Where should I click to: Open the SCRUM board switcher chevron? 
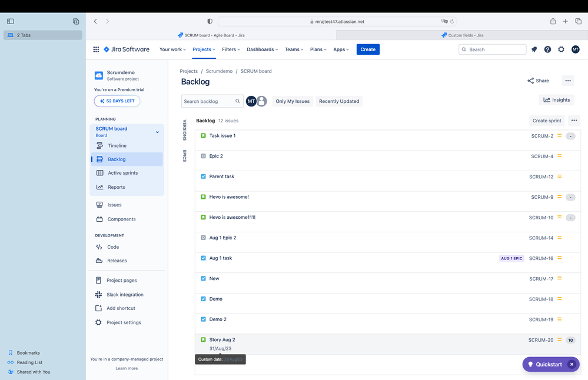tap(157, 132)
